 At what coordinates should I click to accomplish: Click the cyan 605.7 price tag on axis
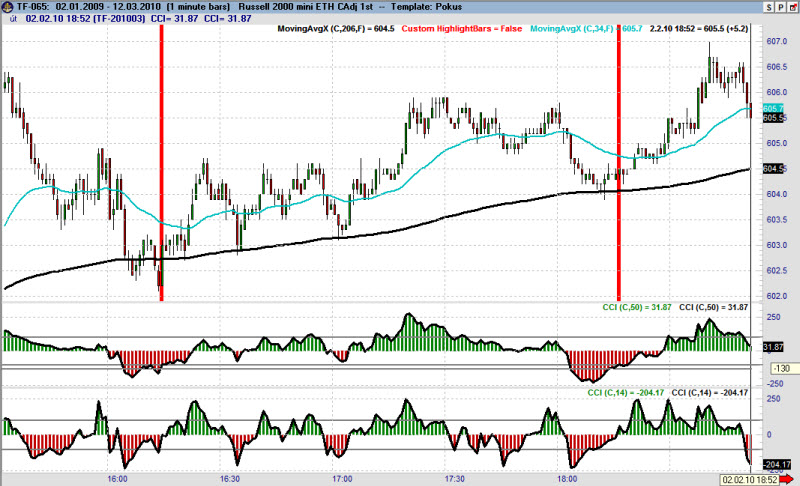pyautogui.click(x=772, y=109)
